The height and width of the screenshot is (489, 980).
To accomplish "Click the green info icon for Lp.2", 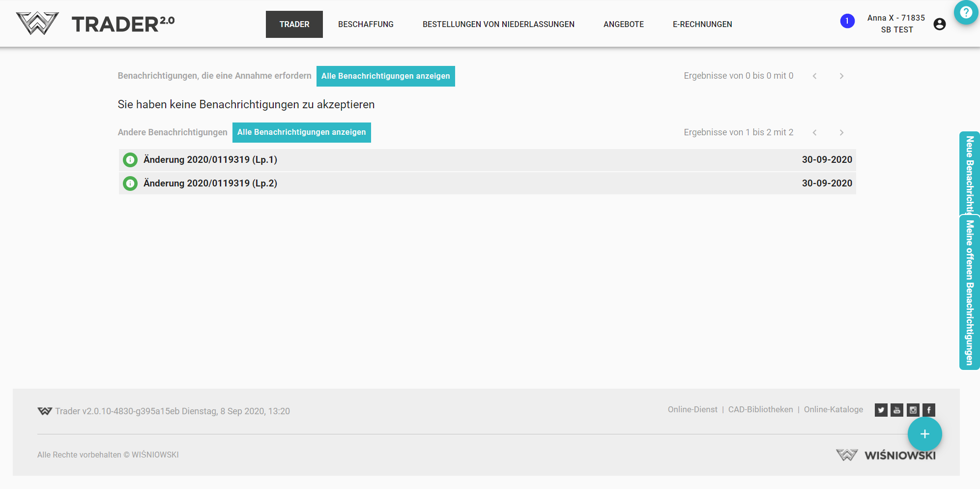I will (130, 183).
